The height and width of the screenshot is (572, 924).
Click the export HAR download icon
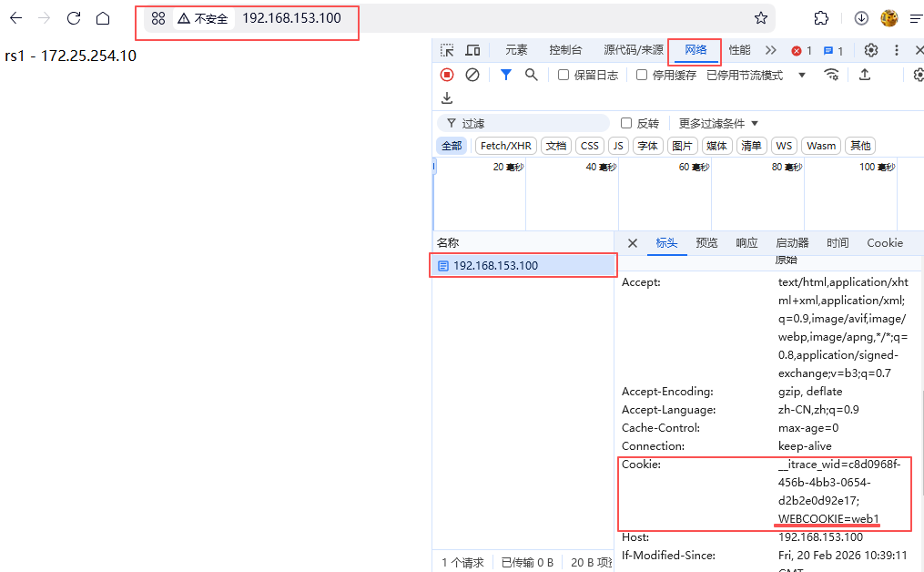pos(447,97)
